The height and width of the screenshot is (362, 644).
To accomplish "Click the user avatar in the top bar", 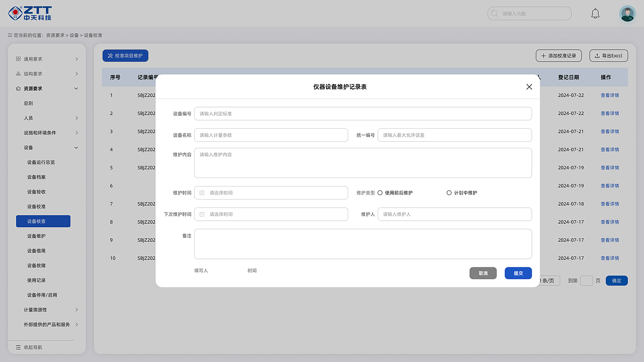I will 627,13.
